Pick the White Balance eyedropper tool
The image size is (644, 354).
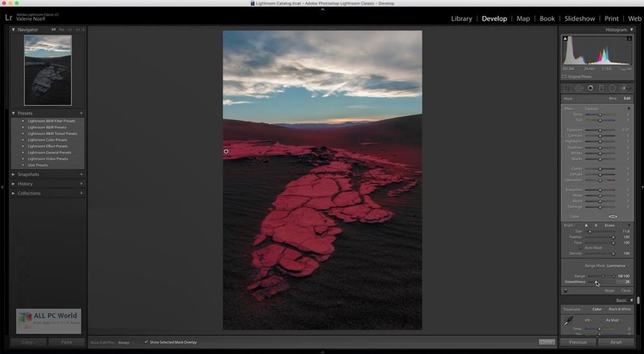point(568,321)
